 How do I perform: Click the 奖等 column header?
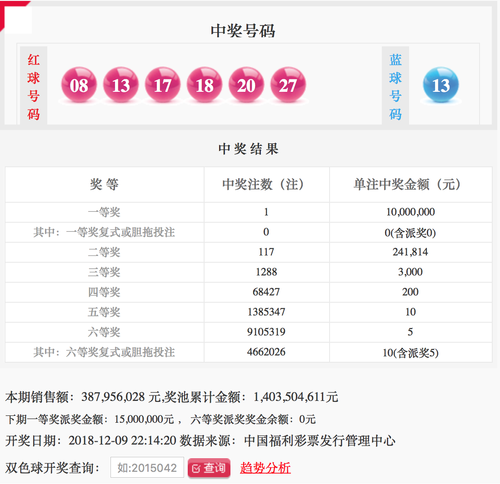(104, 184)
